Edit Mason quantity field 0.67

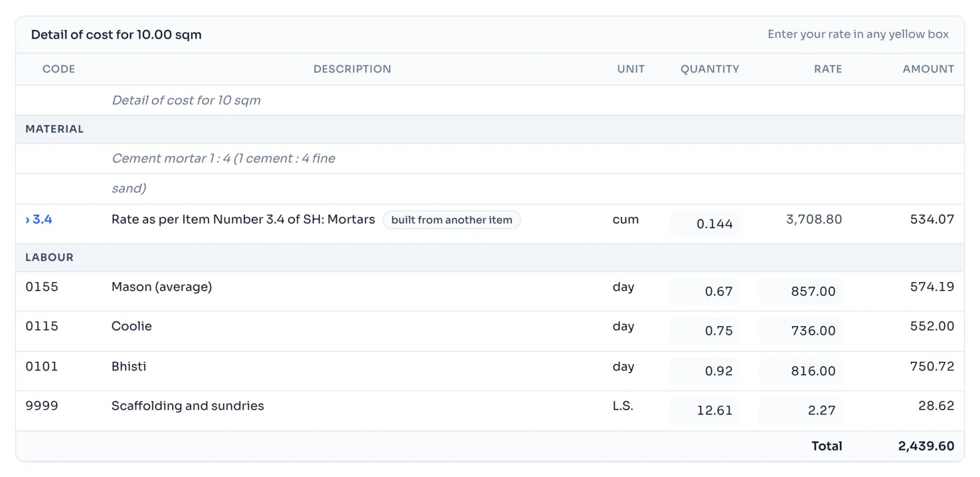click(x=704, y=291)
